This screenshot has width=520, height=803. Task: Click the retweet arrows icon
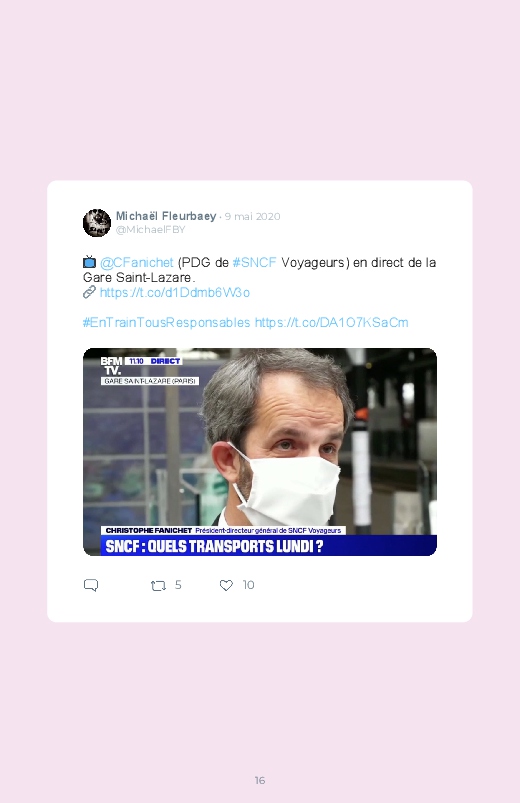pyautogui.click(x=158, y=585)
